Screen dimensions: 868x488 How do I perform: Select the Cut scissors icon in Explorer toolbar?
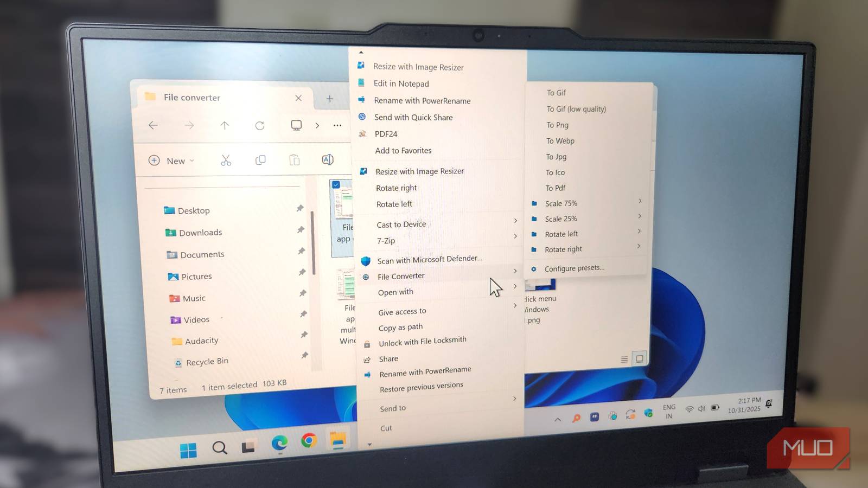coord(226,160)
